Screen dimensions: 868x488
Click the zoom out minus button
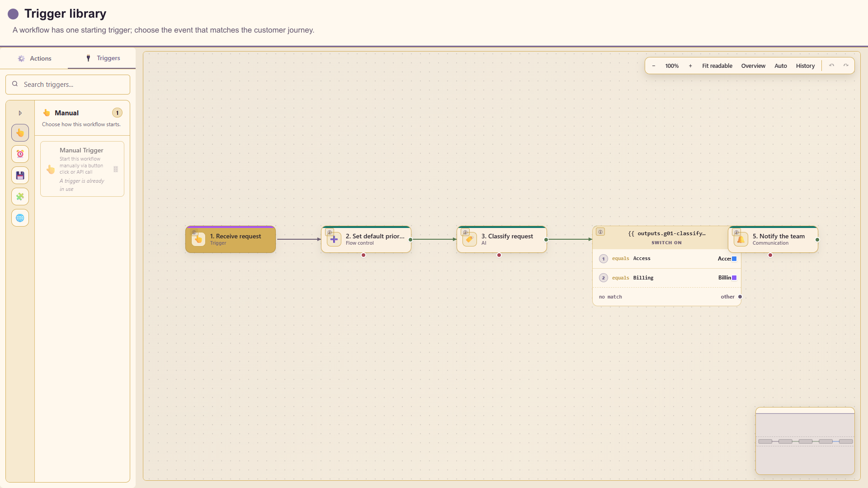tap(654, 66)
